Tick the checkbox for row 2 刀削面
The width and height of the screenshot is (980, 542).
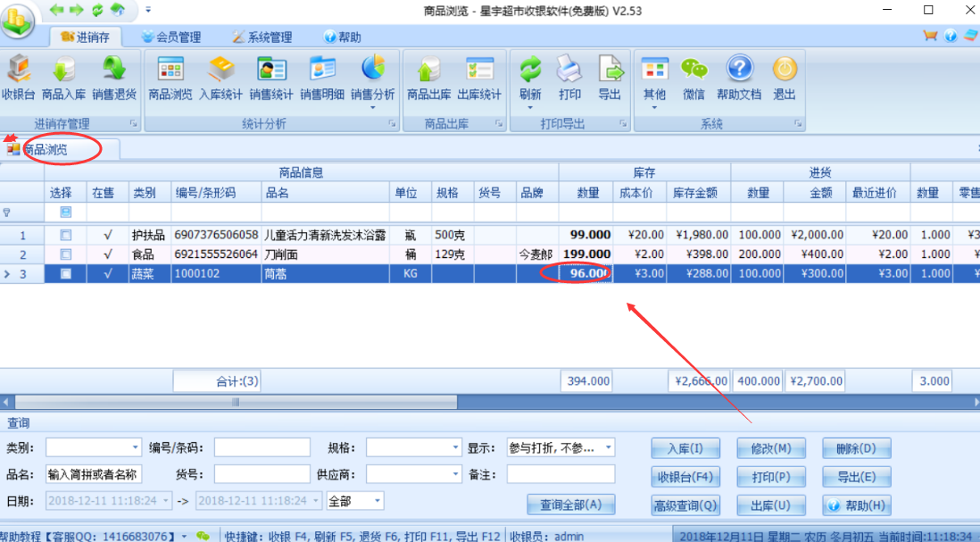point(65,254)
